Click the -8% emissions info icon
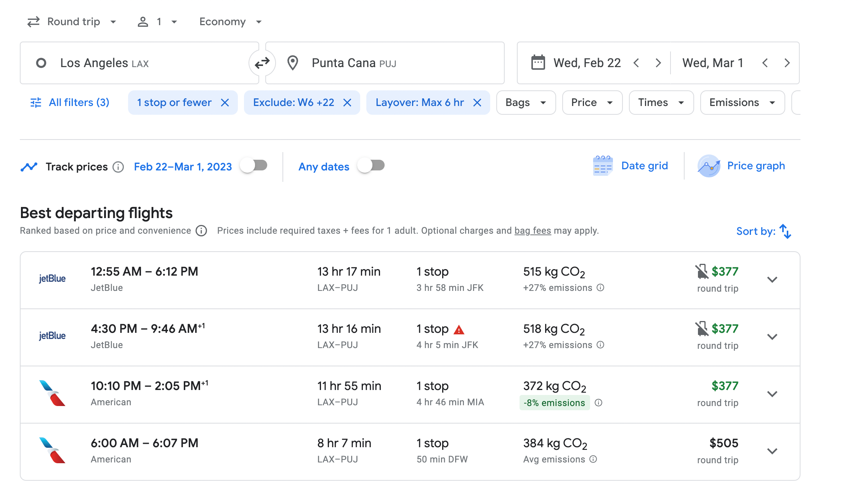Image resolution: width=863 pixels, height=504 pixels. [598, 403]
